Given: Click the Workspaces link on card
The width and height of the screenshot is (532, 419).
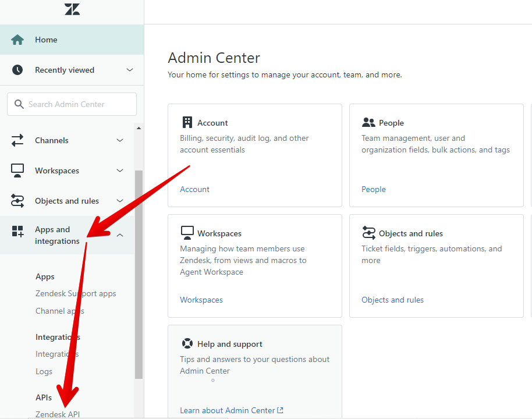Looking at the screenshot, I should (x=201, y=300).
